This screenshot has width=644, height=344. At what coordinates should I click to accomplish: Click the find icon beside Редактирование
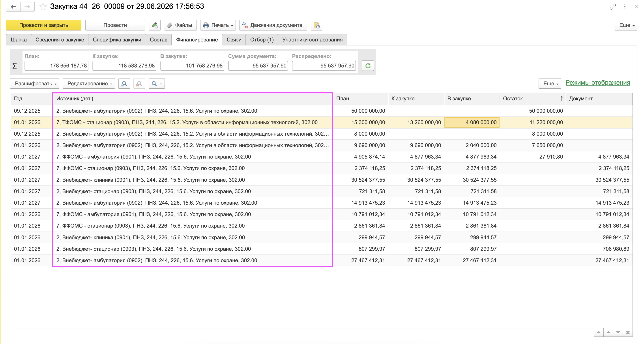coord(124,84)
